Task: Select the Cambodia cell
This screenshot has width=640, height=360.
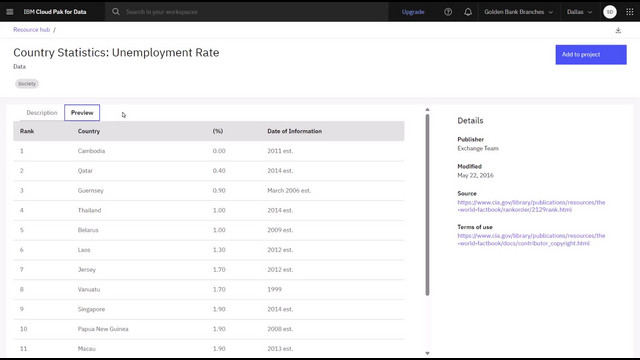Action: [x=91, y=151]
